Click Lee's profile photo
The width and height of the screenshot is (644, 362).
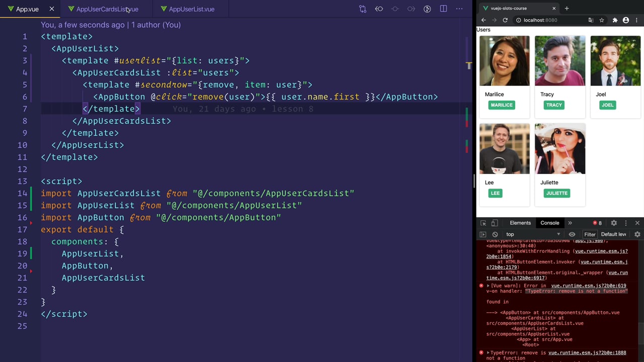(x=504, y=149)
